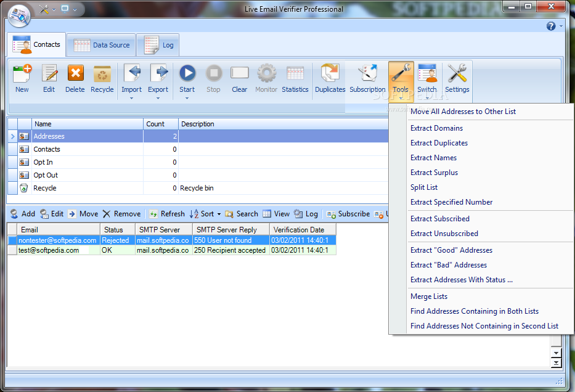
Task: Open the Monitor gear icon
Action: [267, 73]
